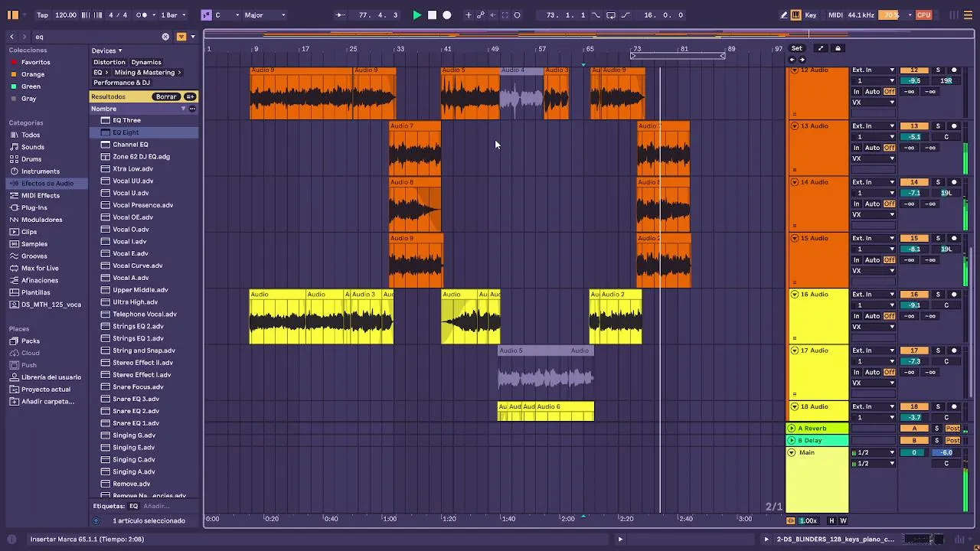
Task: Open Instruments category
Action: [41, 171]
